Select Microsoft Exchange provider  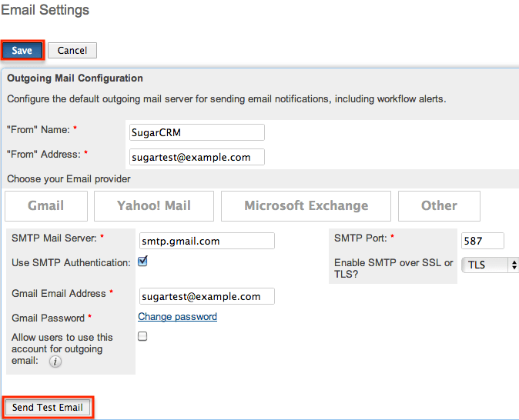tap(306, 205)
